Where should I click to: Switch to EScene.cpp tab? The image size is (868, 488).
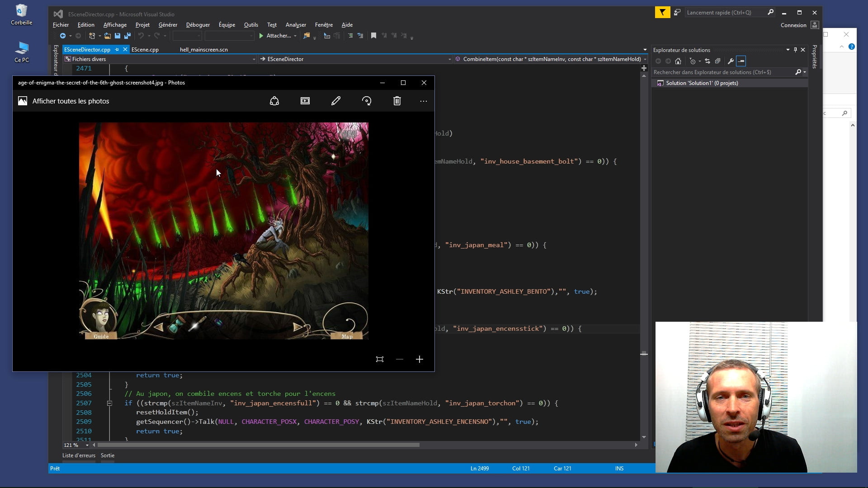tap(145, 50)
